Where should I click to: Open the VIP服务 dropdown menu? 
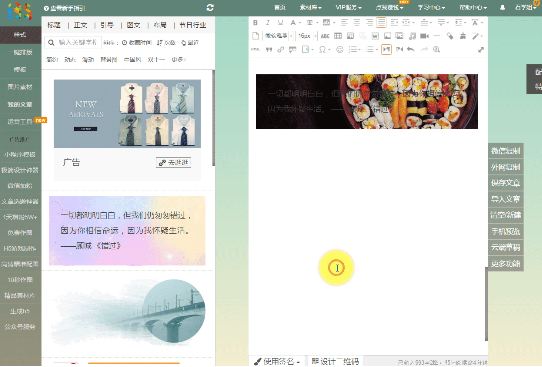[x=348, y=7]
